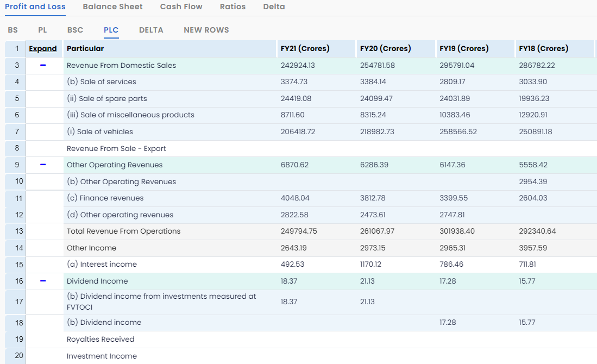Click the FY21 (Crores) column header

point(305,48)
